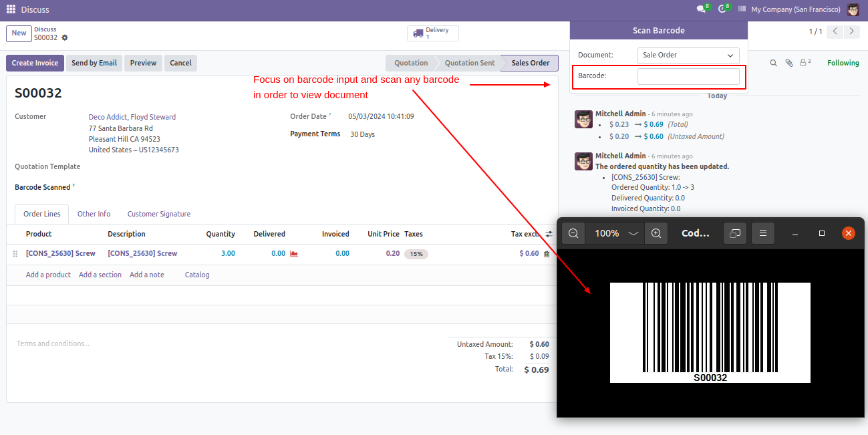This screenshot has width=868, height=435.
Task: Click the Following button in chatter
Action: (843, 63)
